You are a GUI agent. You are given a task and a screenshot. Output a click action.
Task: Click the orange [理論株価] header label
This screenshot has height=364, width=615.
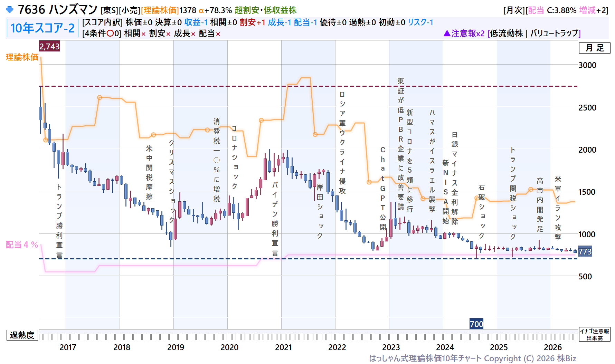tap(160, 10)
